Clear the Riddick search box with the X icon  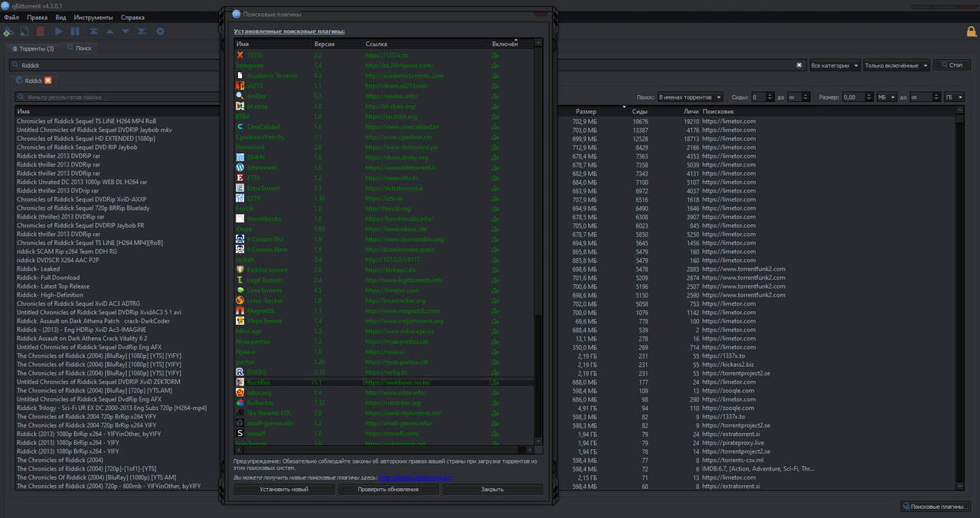799,66
